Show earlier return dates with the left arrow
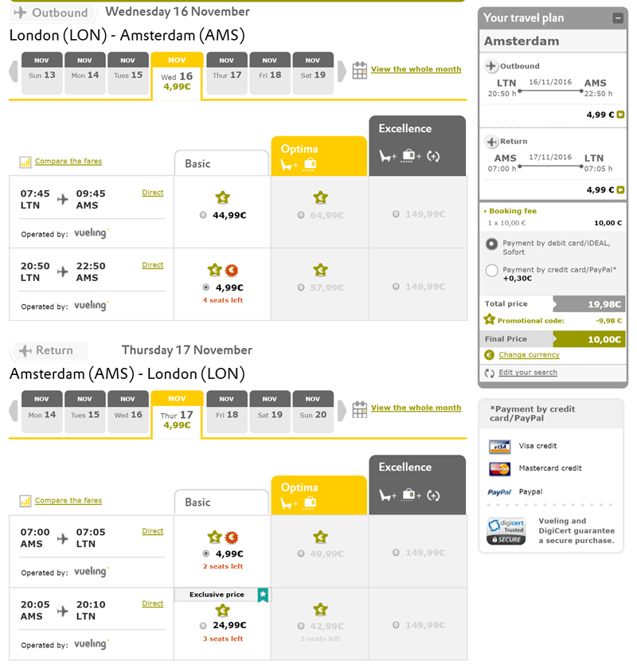 (x=14, y=410)
